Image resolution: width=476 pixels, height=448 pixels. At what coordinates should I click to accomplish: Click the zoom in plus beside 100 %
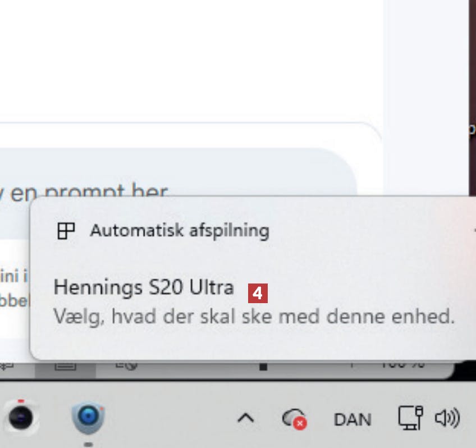pyautogui.click(x=352, y=364)
